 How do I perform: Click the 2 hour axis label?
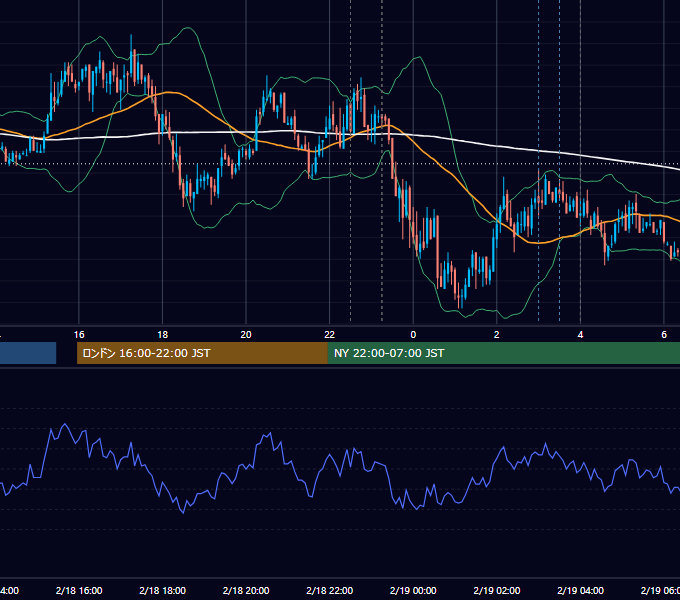pyautogui.click(x=497, y=334)
